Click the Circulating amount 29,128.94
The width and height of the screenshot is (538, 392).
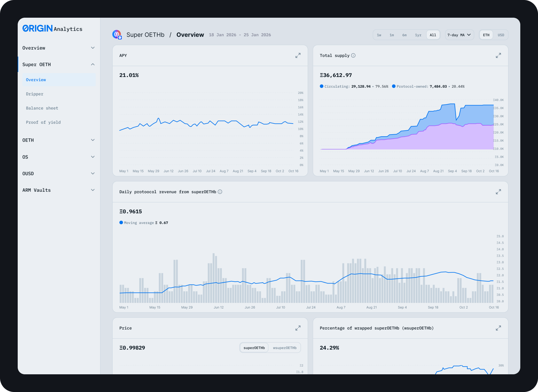click(361, 86)
